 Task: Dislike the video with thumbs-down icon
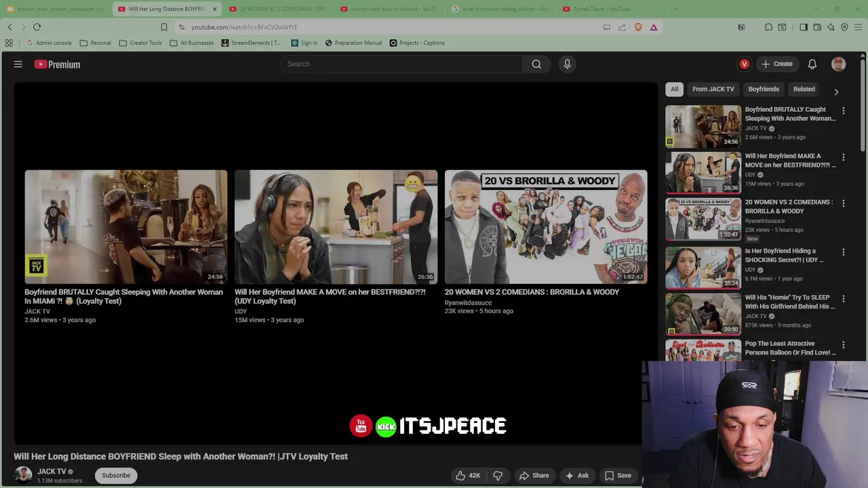(498, 475)
